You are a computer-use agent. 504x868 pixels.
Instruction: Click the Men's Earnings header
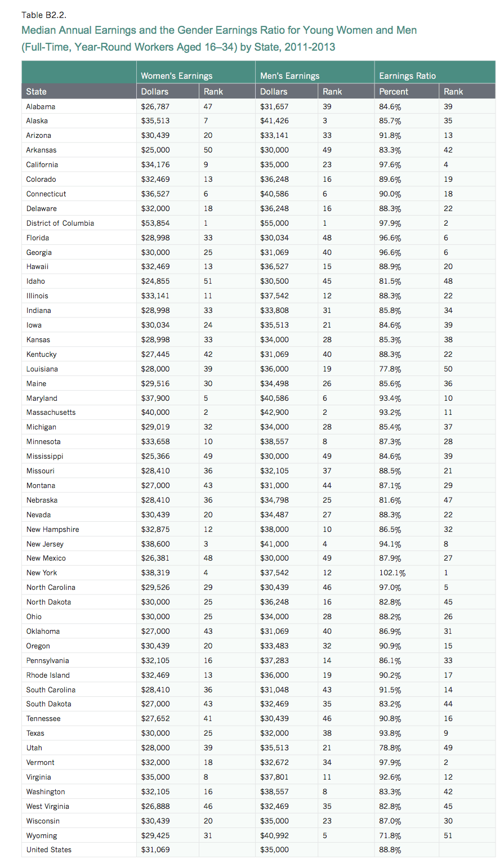pyautogui.click(x=289, y=76)
